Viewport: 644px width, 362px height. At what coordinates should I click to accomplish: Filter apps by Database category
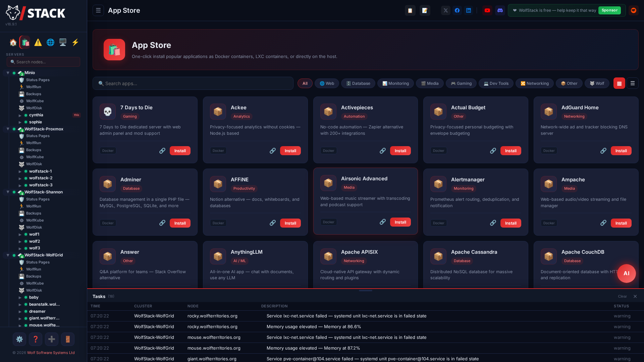(358, 83)
